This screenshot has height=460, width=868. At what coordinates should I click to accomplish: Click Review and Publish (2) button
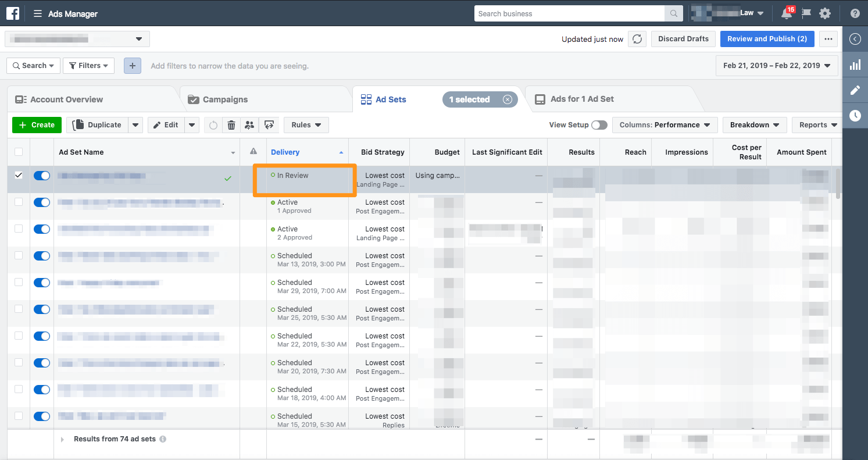coord(767,39)
